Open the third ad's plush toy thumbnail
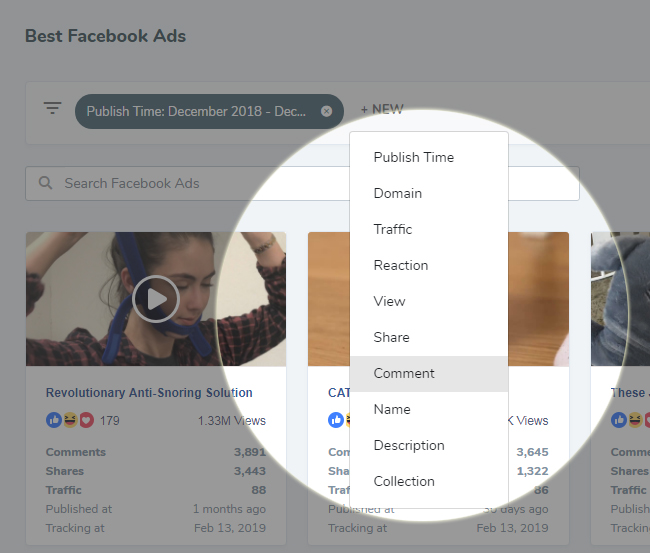The image size is (650, 553). pos(620,299)
